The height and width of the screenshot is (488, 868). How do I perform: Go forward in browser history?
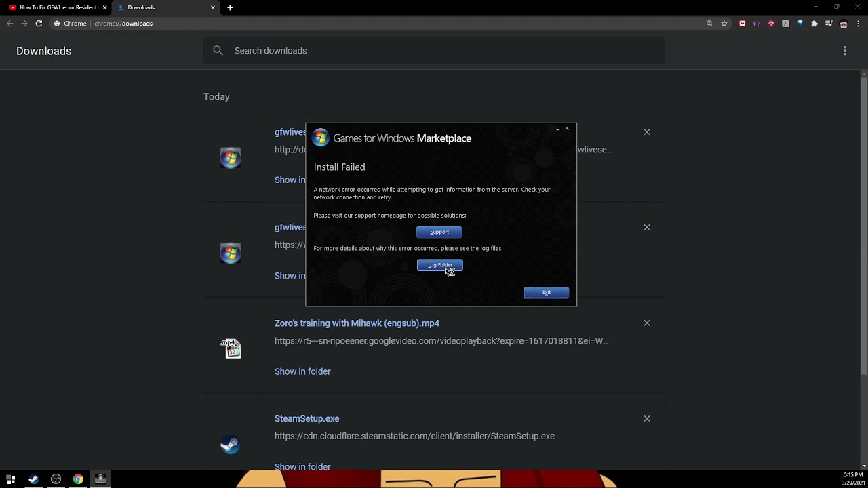pyautogui.click(x=24, y=24)
